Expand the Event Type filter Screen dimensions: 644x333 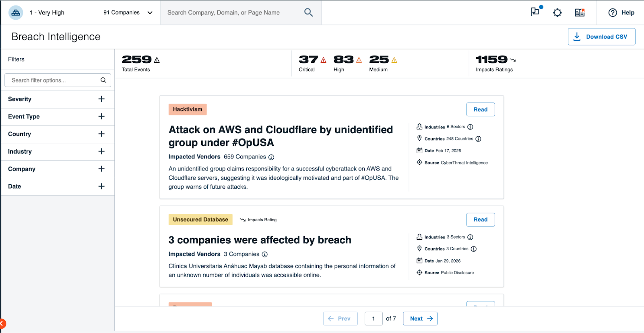click(101, 117)
